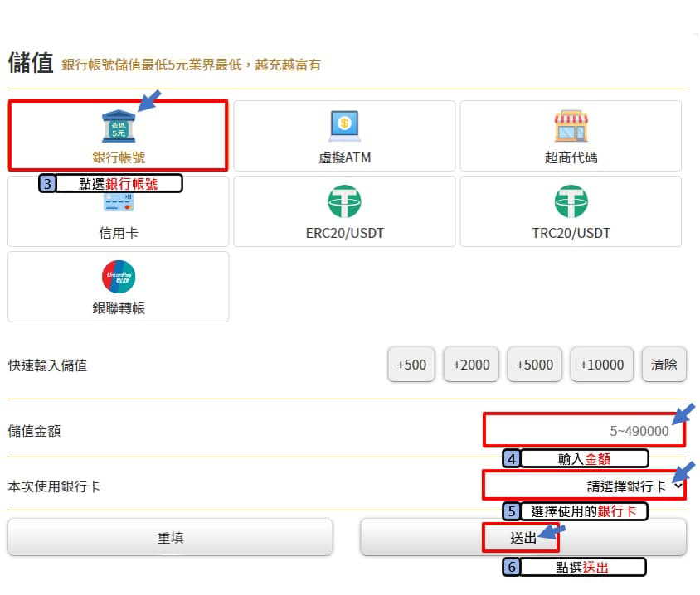Screen dimensions: 700x595
Task: Add 10000 with the +10000 button
Action: pyautogui.click(x=601, y=365)
